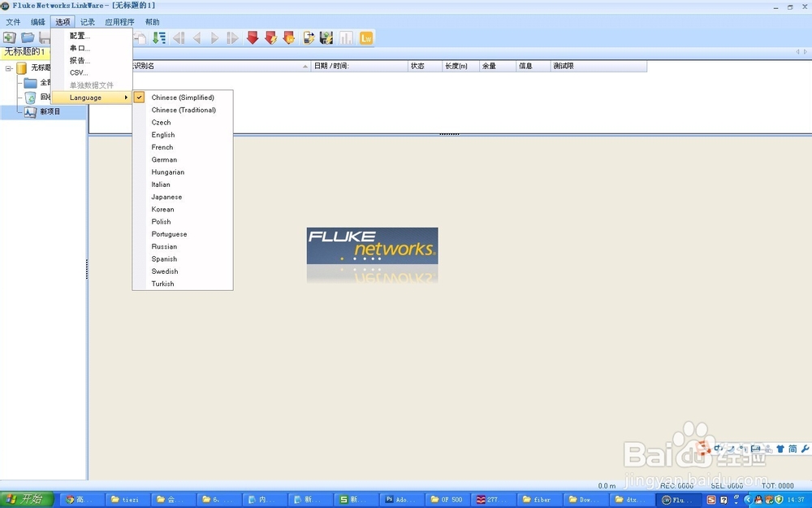Switch to the OF 500 taskbar folder

pos(448,499)
